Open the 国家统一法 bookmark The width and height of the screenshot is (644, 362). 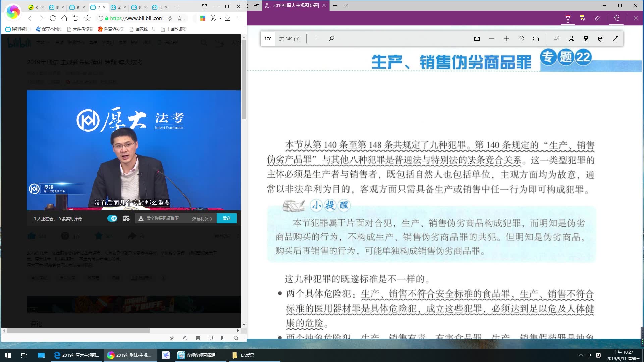(142, 29)
